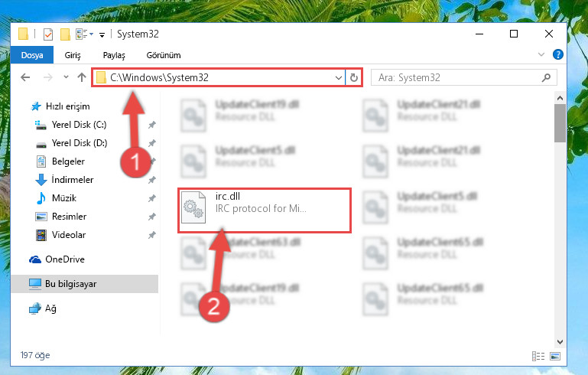This screenshot has height=375, width=588.
Task: Unpin Yerel Disk (C:) from quick access
Action: tap(152, 125)
